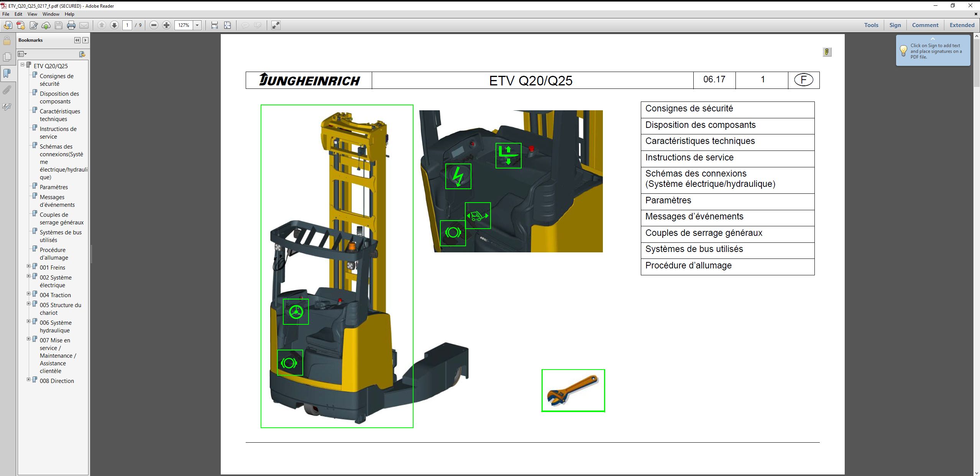Collapse the 'ETV Q20/Q25' bookmark tree
980x476 pixels.
22,64
